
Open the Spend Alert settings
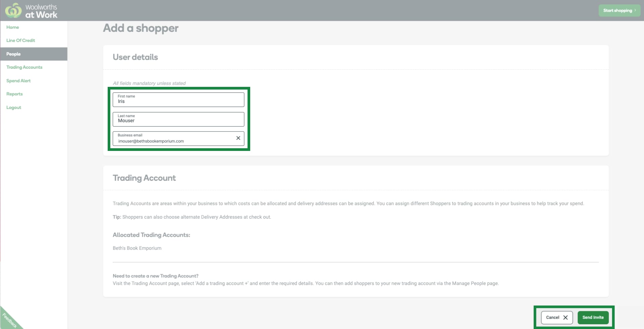pos(18,80)
